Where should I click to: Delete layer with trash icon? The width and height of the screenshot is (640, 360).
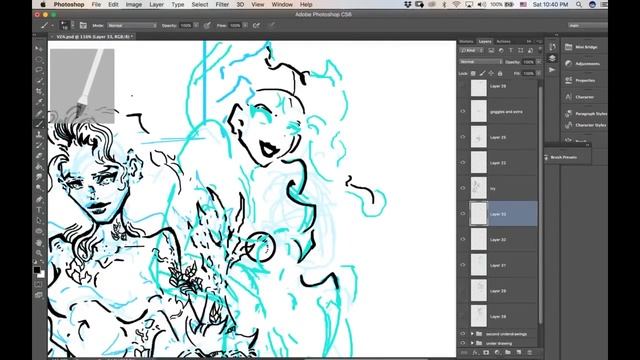point(530,352)
